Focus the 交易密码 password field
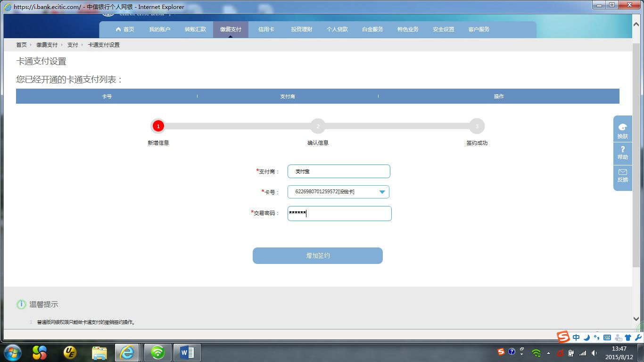The image size is (644, 362). (339, 213)
